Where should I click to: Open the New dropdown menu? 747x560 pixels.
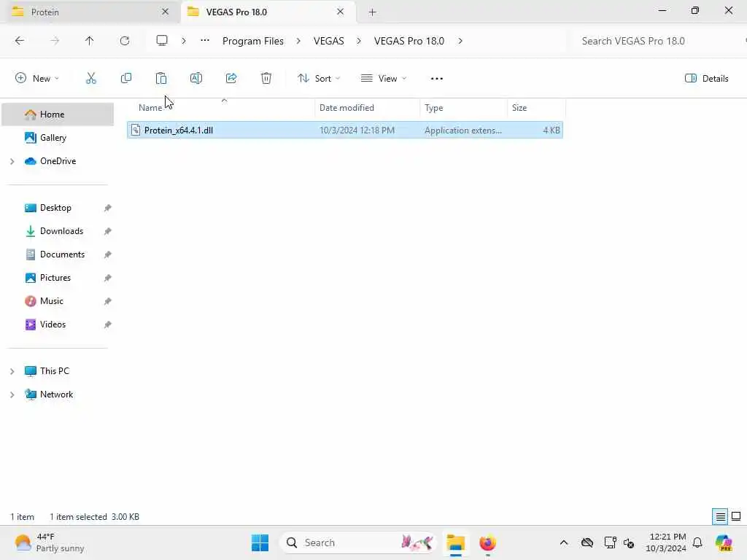coord(37,79)
